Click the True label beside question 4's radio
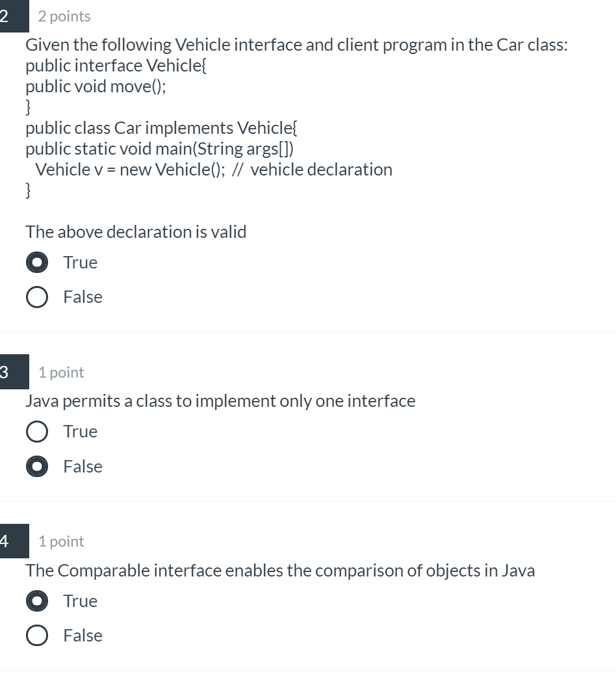Viewport: 616px width, 674px height. [x=79, y=601]
